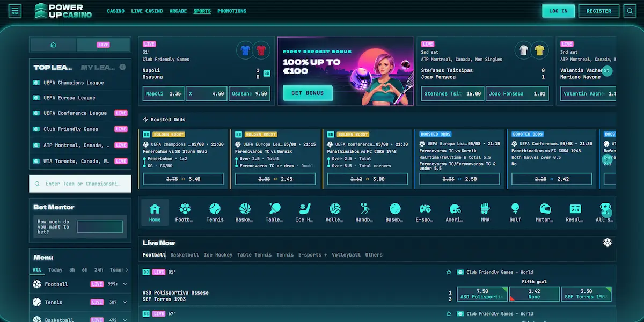Click the team or championship search field
The height and width of the screenshot is (322, 644).
click(80, 184)
